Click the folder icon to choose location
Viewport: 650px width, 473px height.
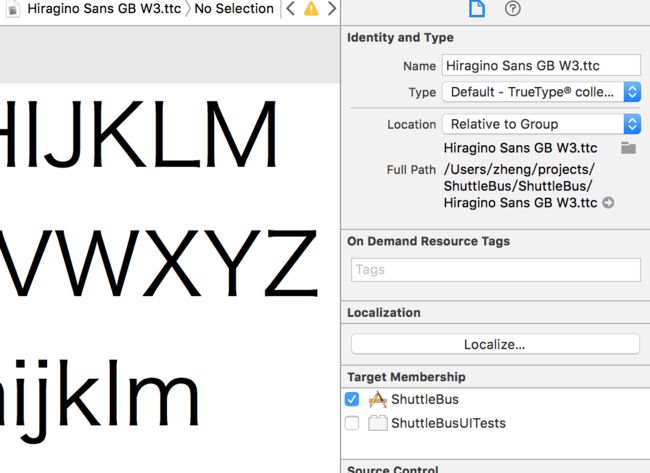pos(628,148)
